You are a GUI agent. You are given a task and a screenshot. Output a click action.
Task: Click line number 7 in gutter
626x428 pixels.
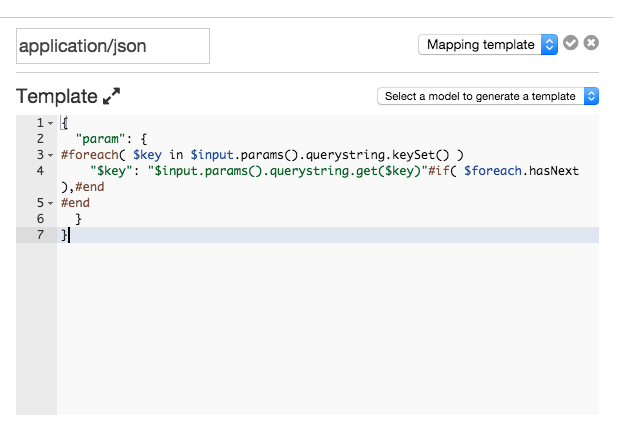coord(40,235)
